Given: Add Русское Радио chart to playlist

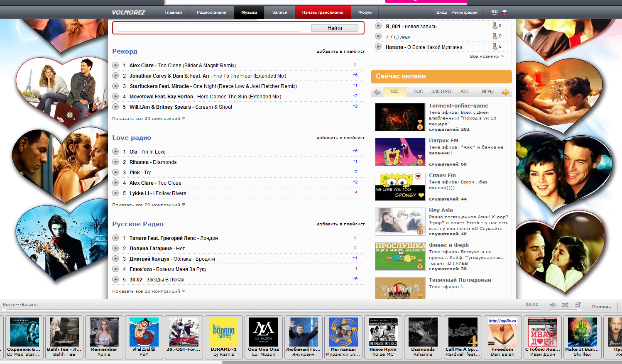Looking at the screenshot, I should coord(340,224).
